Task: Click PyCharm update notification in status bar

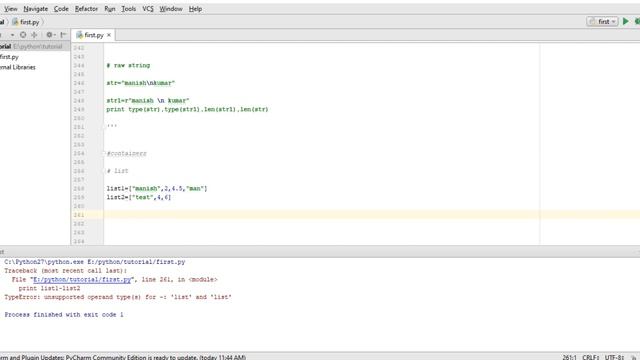Action: (x=123, y=357)
